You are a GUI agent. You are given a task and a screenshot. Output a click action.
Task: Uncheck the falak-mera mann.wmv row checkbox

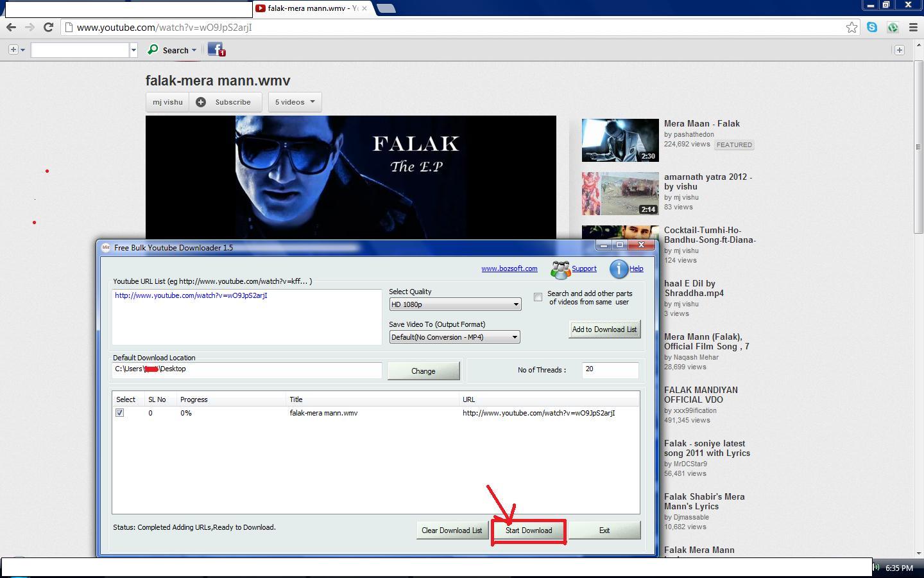pos(119,413)
